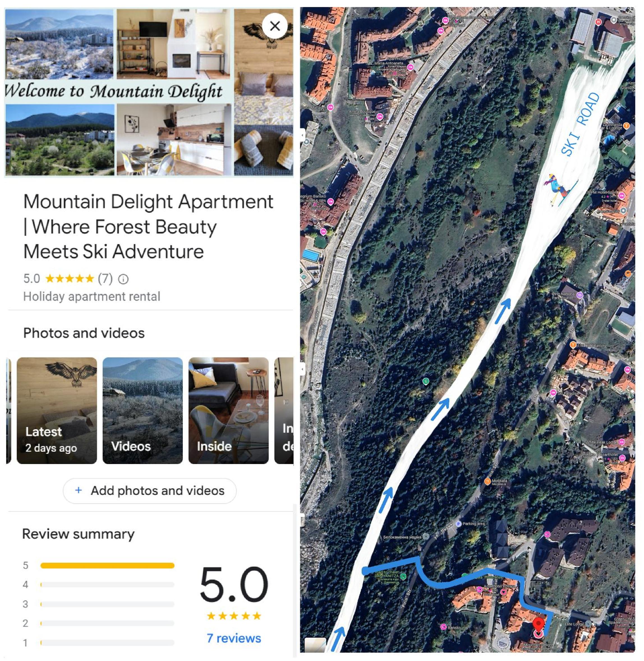
Task: Open the Inside photos thumbnail
Action: point(229,410)
